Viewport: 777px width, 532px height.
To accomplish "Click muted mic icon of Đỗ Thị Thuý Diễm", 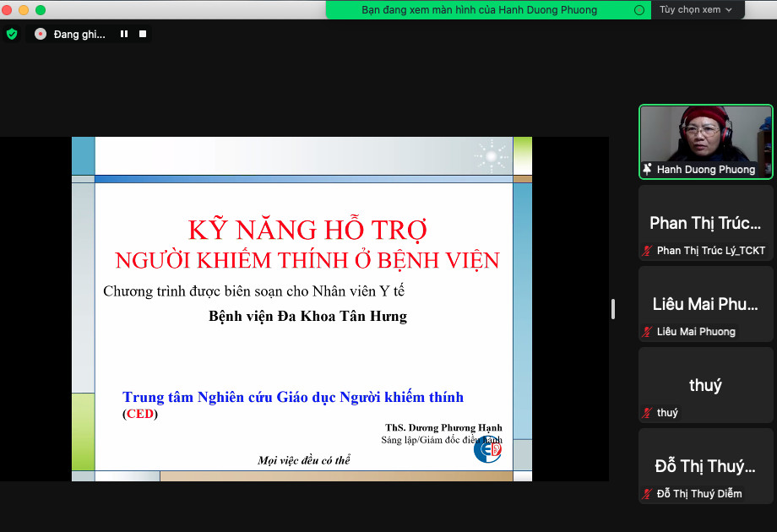I will (x=648, y=494).
